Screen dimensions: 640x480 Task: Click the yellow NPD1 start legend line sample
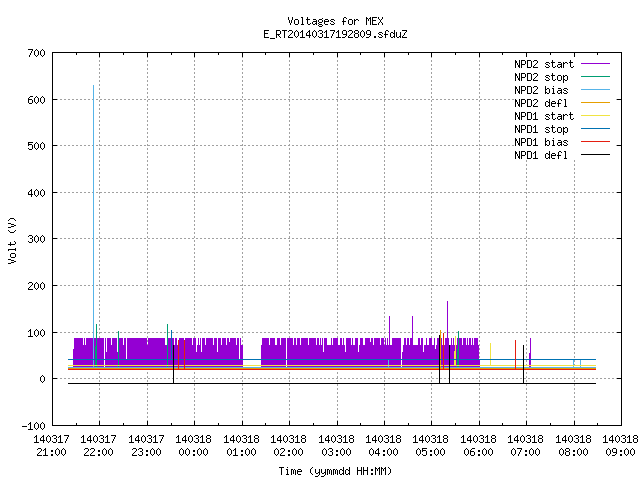pos(595,116)
